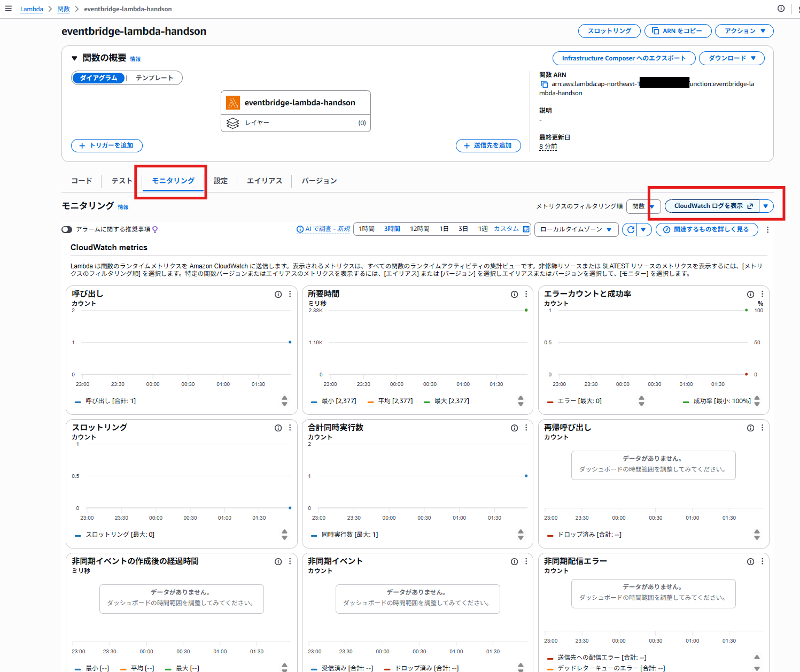Open the ダウンロード dropdown
Image resolution: width=800 pixels, height=672 pixels.
tap(732, 58)
